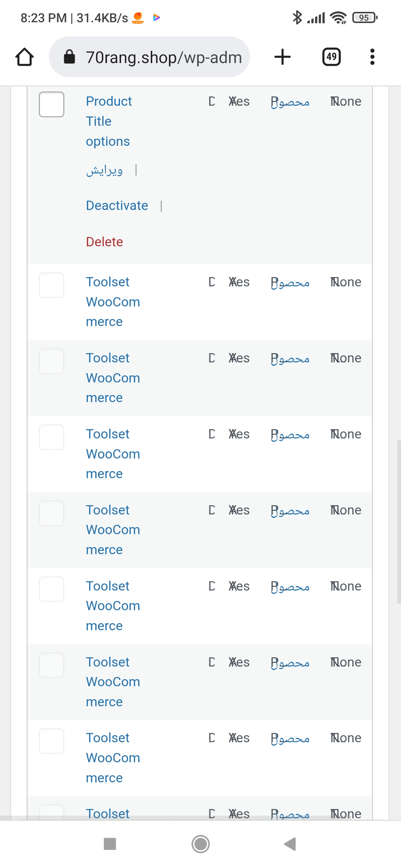Open the Product Title options link
Image resolution: width=401 pixels, height=868 pixels.
click(x=109, y=121)
